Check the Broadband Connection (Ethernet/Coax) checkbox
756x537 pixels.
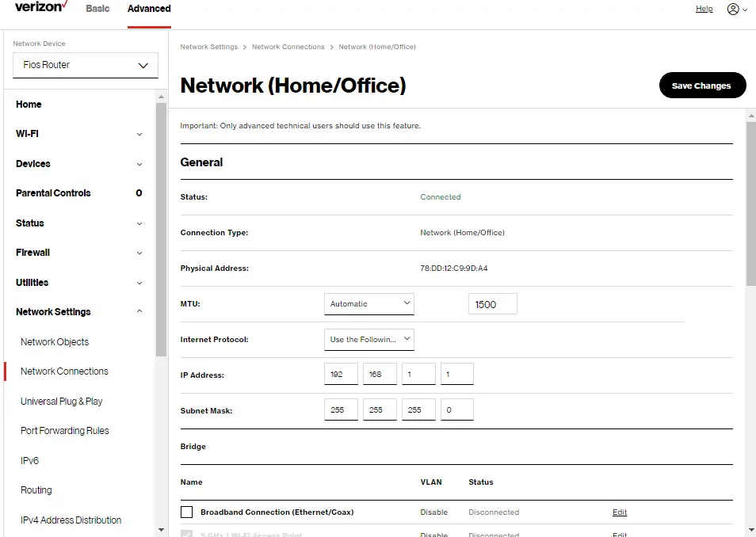[187, 512]
